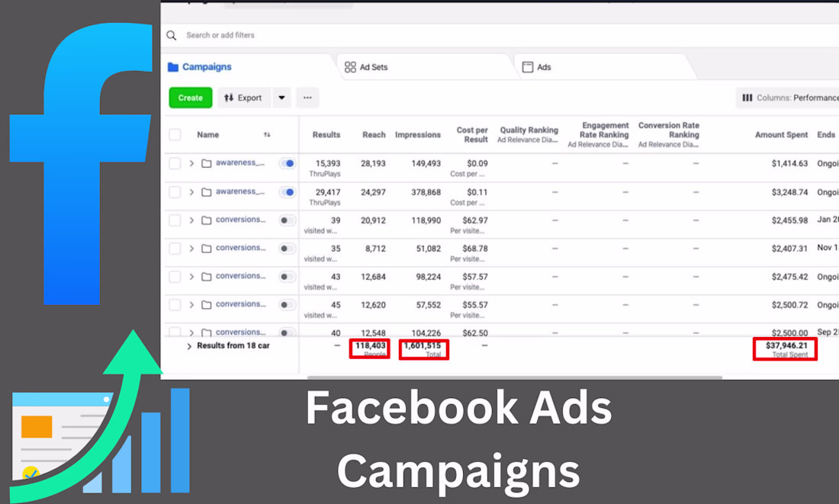This screenshot has width=839, height=504.
Task: Click the green Create button
Action: pos(191,98)
